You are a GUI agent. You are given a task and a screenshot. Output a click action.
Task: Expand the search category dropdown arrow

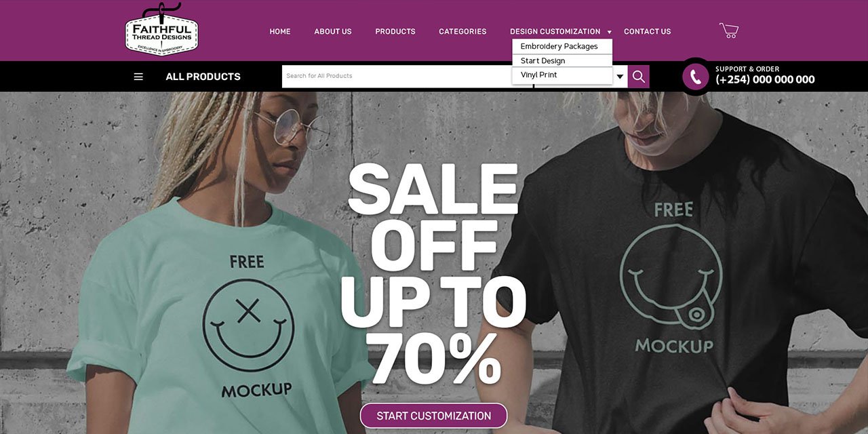click(620, 77)
